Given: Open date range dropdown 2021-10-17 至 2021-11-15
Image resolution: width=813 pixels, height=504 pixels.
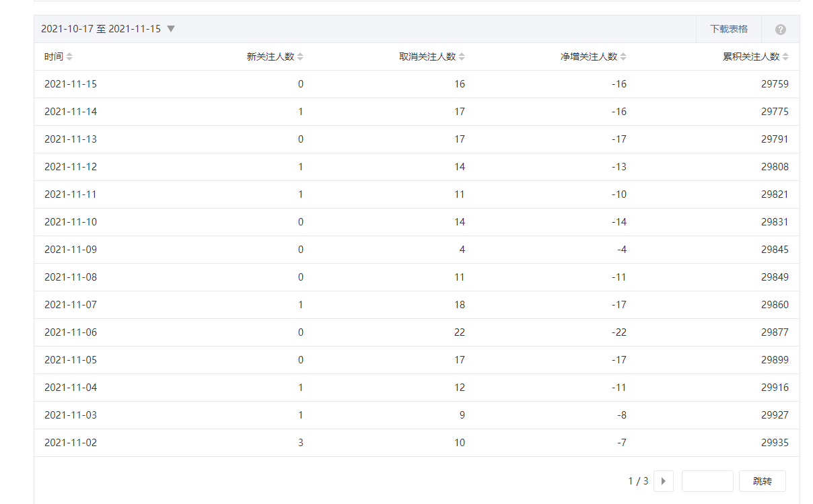Looking at the screenshot, I should [x=108, y=29].
